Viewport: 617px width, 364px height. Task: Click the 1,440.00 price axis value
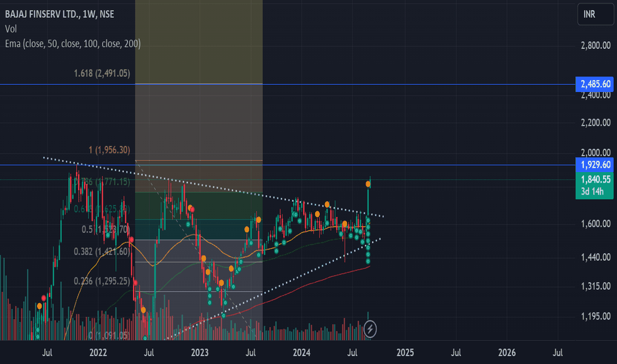tap(596, 257)
